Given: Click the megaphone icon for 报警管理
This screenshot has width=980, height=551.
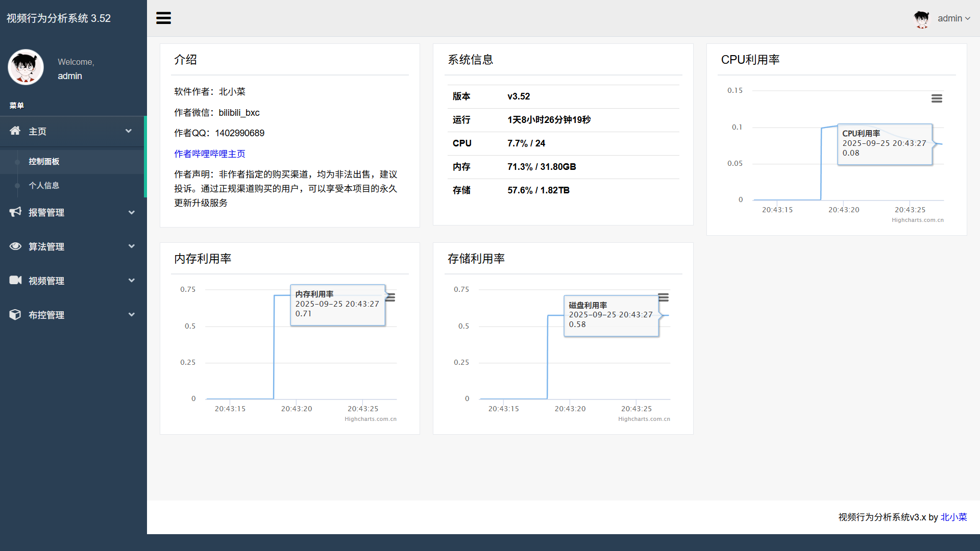Looking at the screenshot, I should pyautogui.click(x=15, y=212).
